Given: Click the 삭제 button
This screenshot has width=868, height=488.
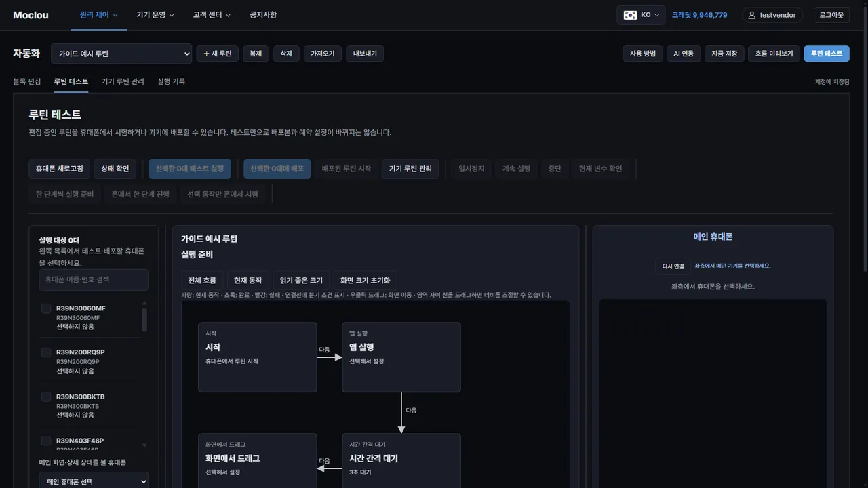Looking at the screenshot, I should pos(286,54).
